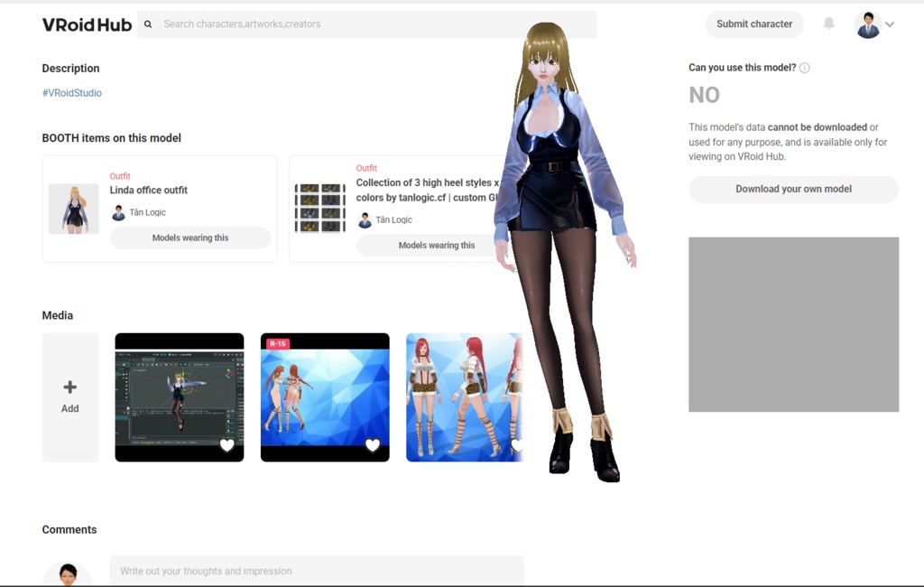924x587 pixels.
Task: Open Collection of 3 high heel styles link
Action: coord(427,190)
